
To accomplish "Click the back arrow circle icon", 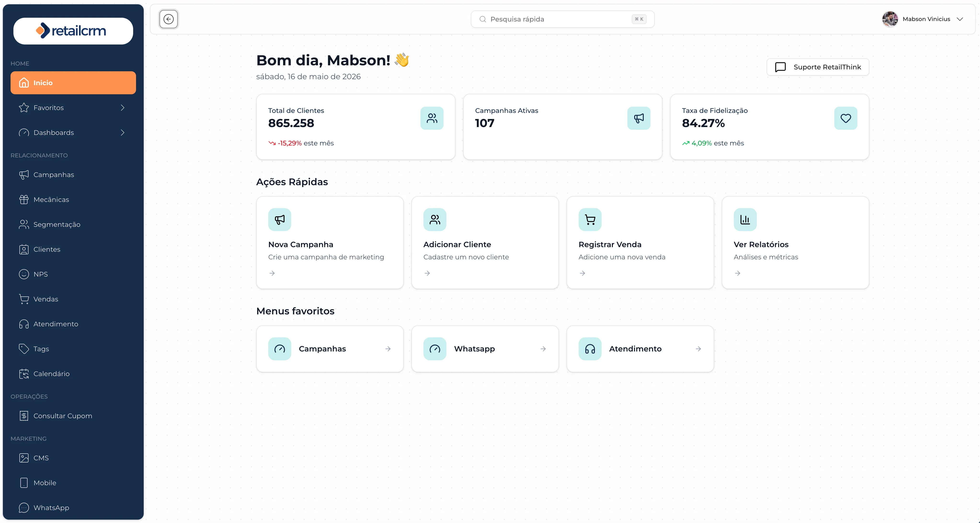I will [x=169, y=19].
